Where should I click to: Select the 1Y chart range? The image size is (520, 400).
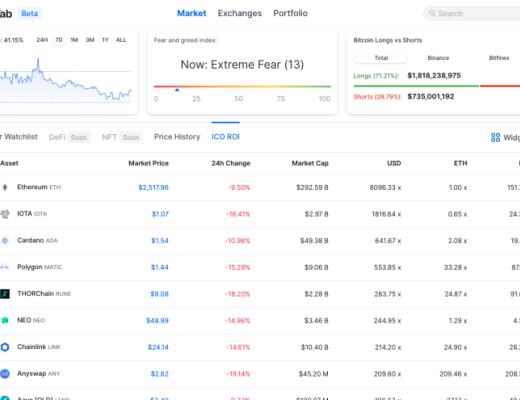[105, 40]
